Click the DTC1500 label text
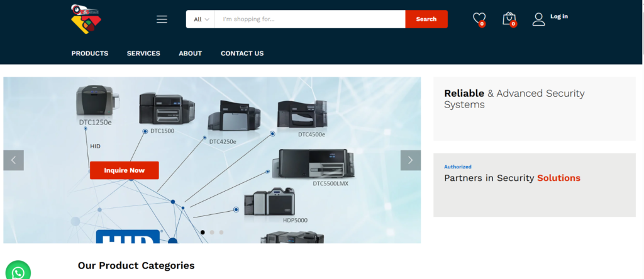The height and width of the screenshot is (279, 644). tap(162, 131)
